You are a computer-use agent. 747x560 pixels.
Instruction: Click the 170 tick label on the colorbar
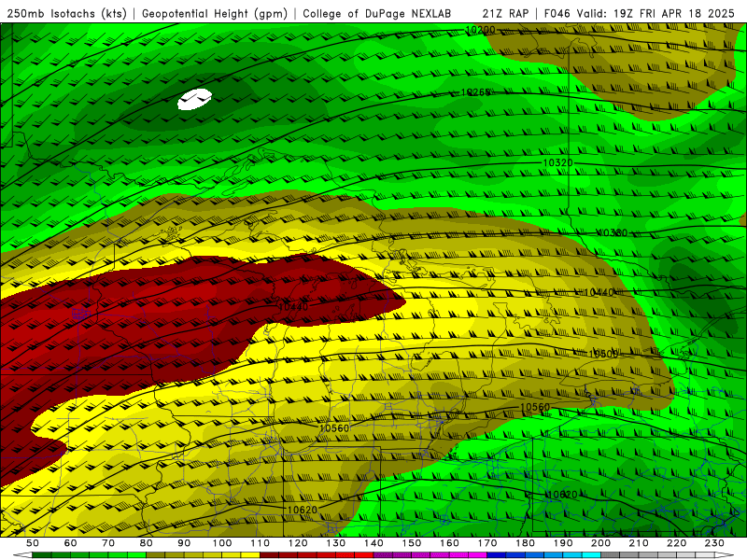487,543
